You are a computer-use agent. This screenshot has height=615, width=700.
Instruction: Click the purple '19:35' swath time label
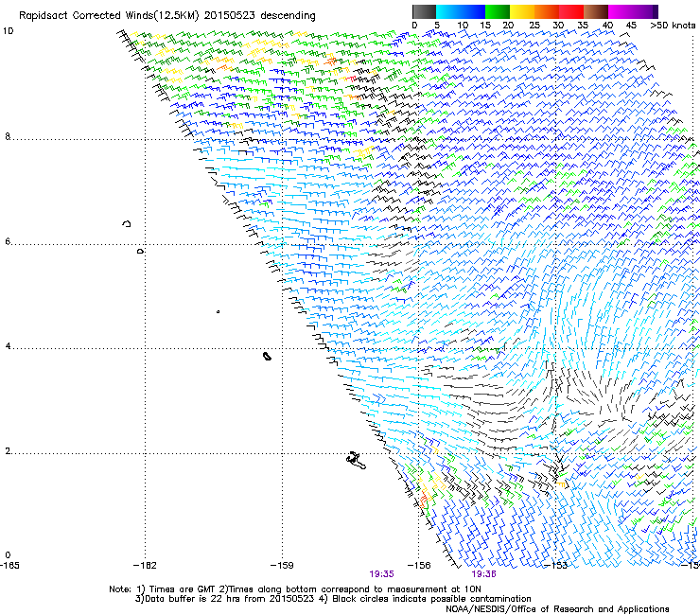tap(382, 574)
